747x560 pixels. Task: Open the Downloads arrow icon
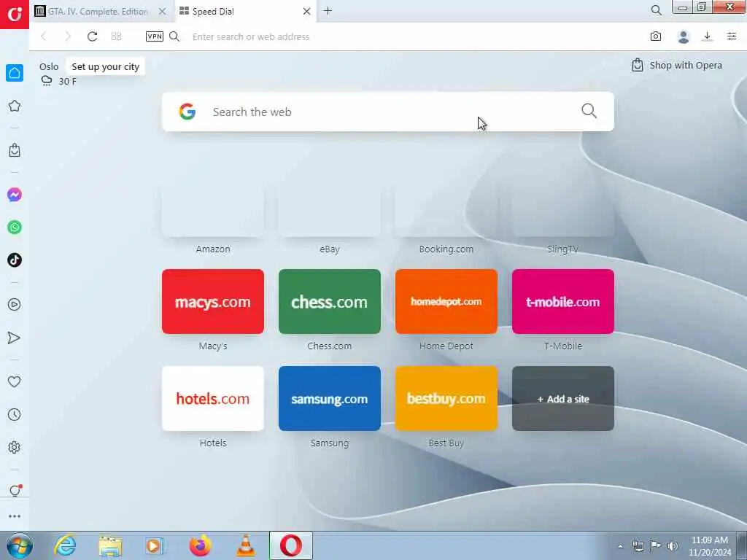tap(708, 36)
